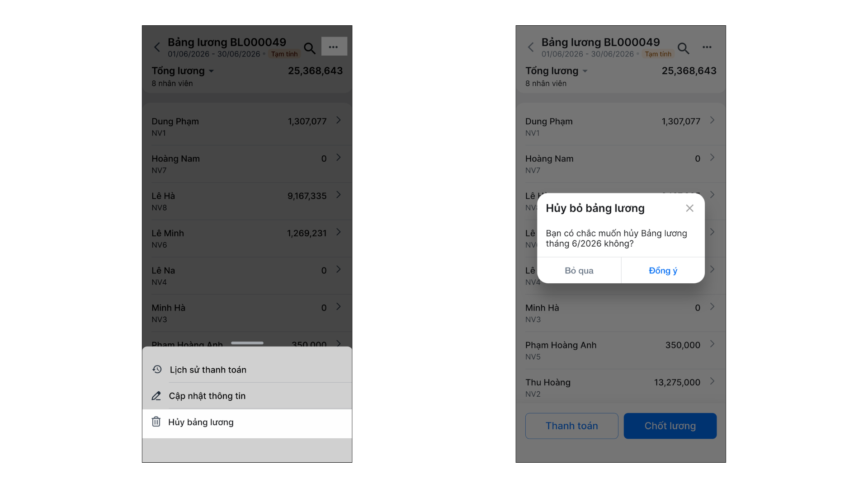The image size is (868, 488).
Task: Open Dung Phạm row chevron on left
Action: coord(339,120)
